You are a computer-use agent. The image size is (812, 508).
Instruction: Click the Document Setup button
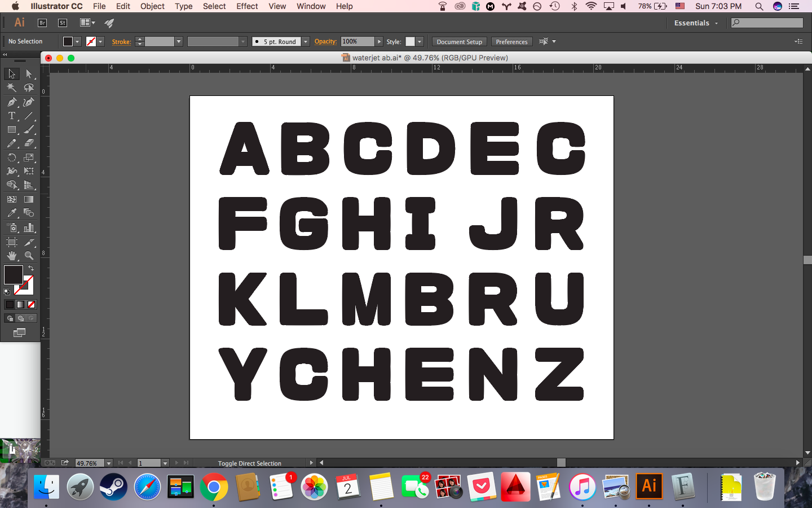pyautogui.click(x=459, y=42)
